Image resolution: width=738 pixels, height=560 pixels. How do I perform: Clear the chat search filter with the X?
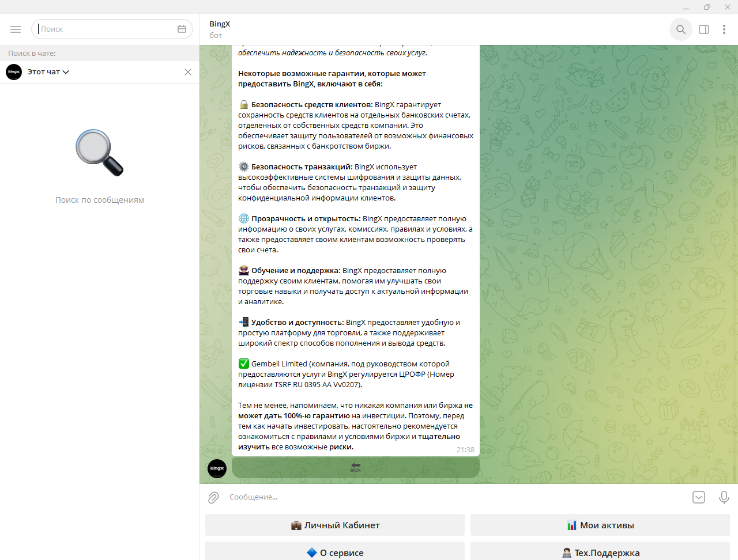pos(187,71)
